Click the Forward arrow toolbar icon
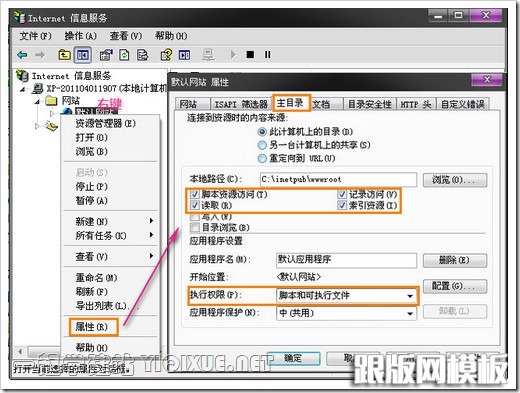Viewport: 520px width, 393px height. tap(40, 54)
